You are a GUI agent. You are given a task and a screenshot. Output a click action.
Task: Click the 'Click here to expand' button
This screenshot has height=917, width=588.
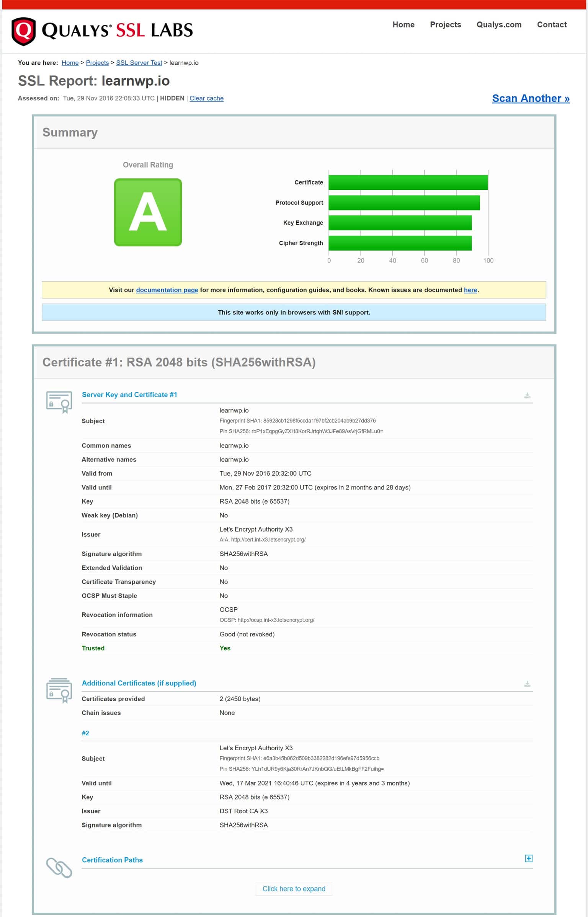click(294, 889)
